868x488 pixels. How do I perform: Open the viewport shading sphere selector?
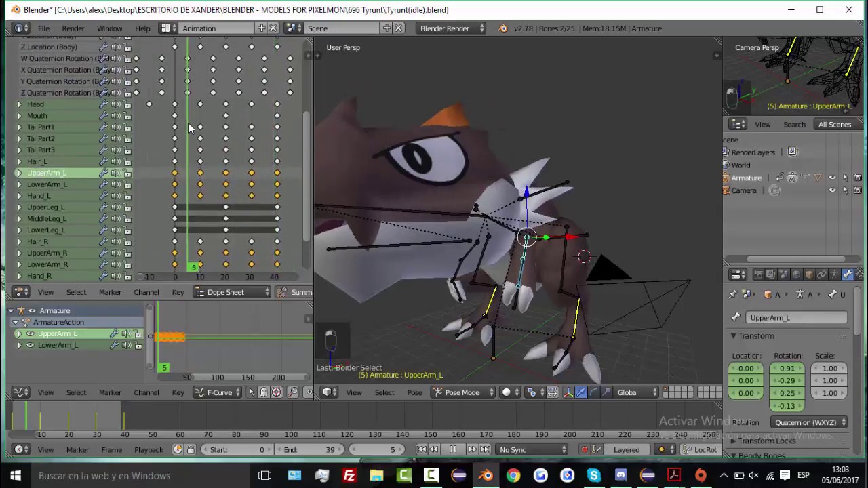pyautogui.click(x=511, y=392)
